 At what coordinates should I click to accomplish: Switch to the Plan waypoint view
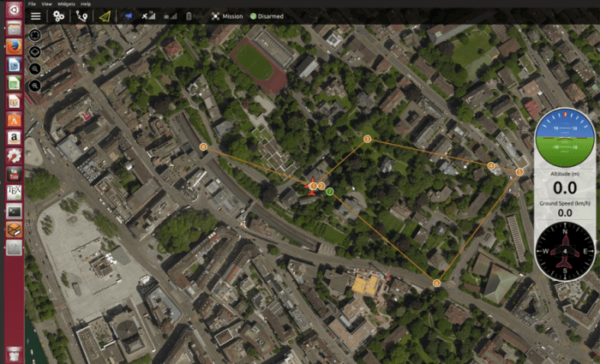81,15
